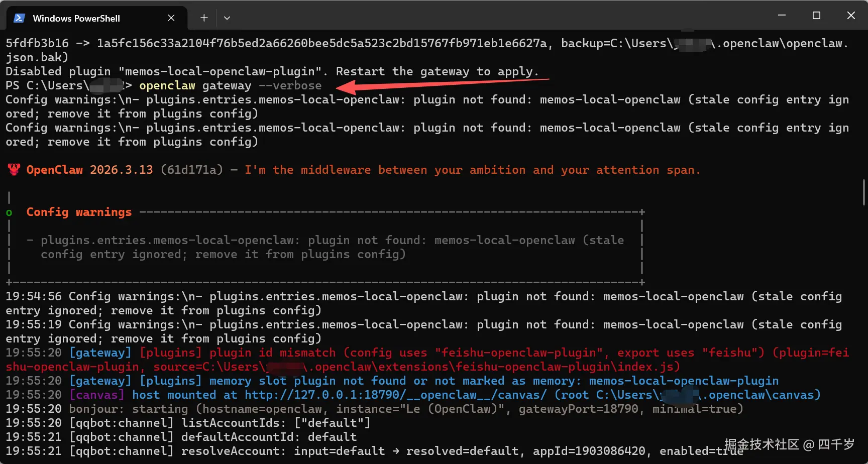
Task: Open a new tab with plus button
Action: 204,18
